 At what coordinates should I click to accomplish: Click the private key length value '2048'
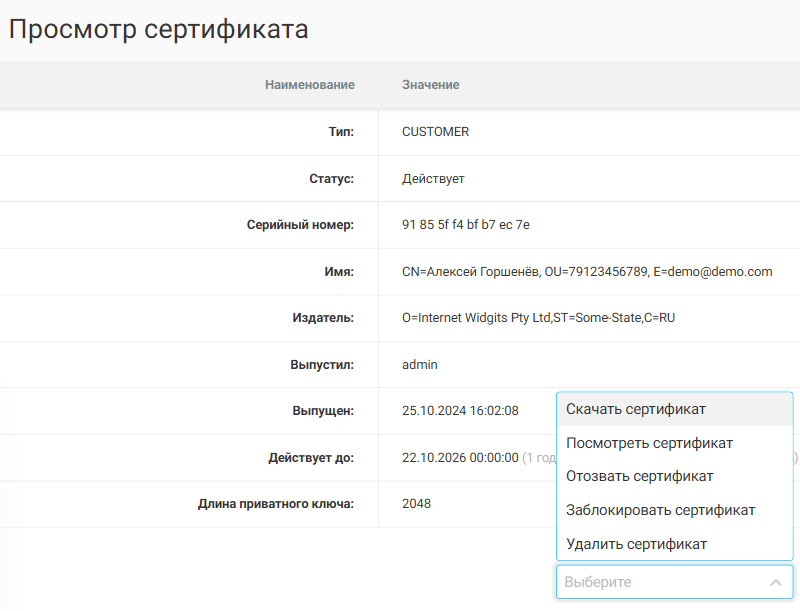pyautogui.click(x=416, y=504)
